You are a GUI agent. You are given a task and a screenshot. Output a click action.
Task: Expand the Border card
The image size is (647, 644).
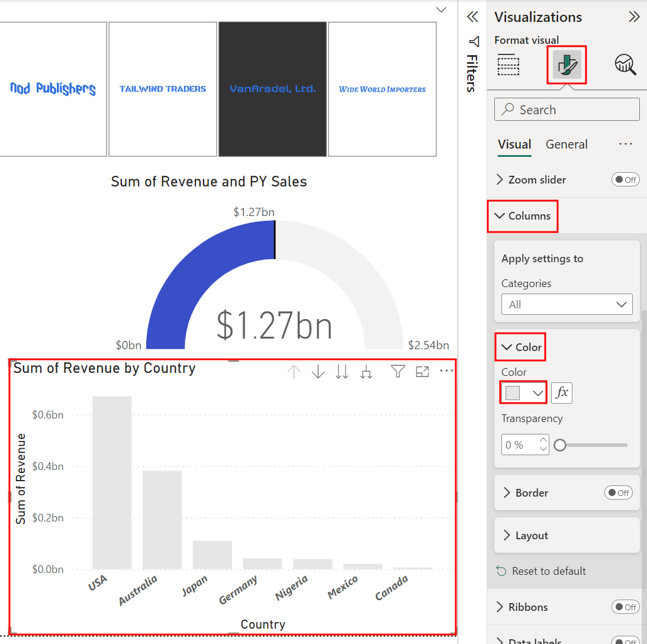[506, 492]
